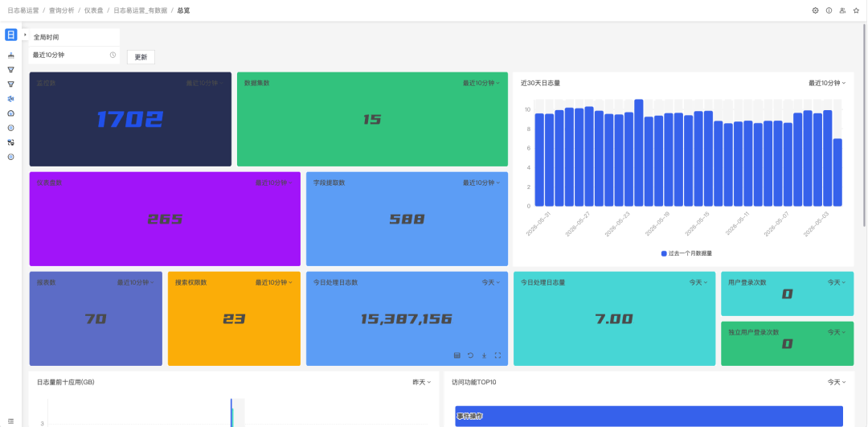Open chart view icon on 今日处理日志数 card

457,355
